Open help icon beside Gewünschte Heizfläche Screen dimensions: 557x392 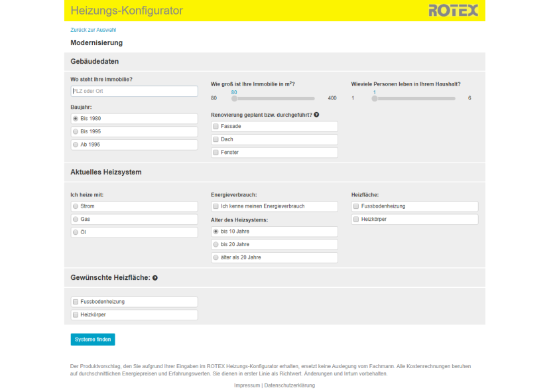(155, 278)
